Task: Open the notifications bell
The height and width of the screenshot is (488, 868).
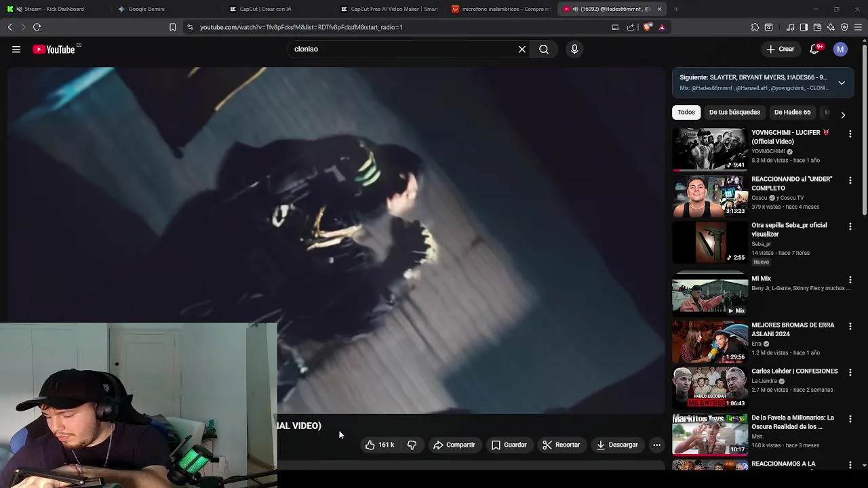Action: 815,49
